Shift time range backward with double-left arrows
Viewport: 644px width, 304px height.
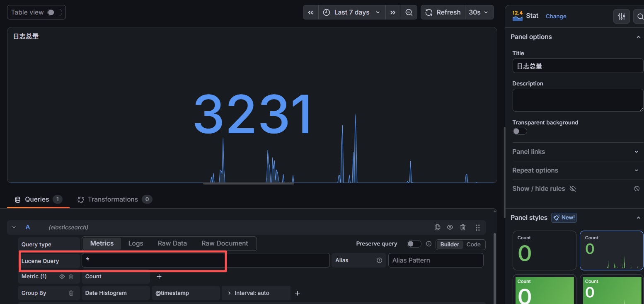311,12
